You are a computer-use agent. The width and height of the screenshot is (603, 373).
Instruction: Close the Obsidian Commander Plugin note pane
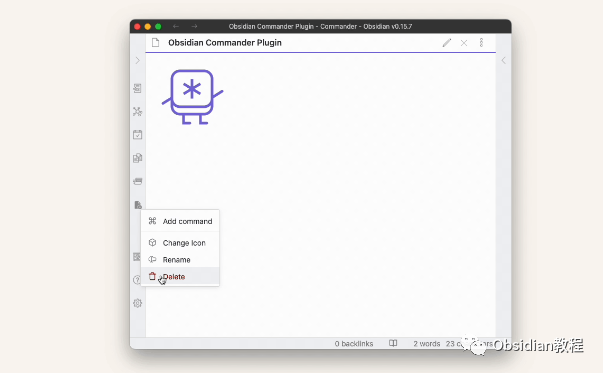click(x=464, y=43)
